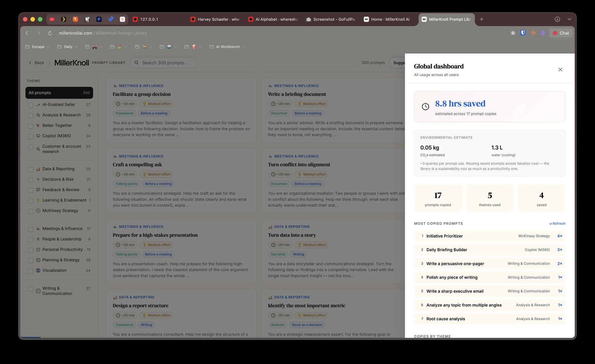This screenshot has height=364, width=595.
Task: Click Narrative tag on Turn data card
Action: (x=278, y=254)
